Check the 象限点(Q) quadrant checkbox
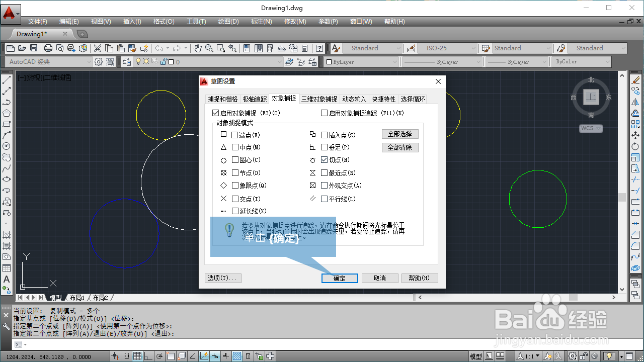 point(235,186)
